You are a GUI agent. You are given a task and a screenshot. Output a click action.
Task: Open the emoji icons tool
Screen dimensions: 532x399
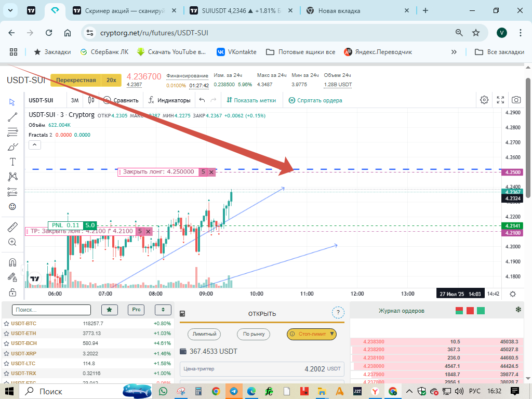[12, 207]
